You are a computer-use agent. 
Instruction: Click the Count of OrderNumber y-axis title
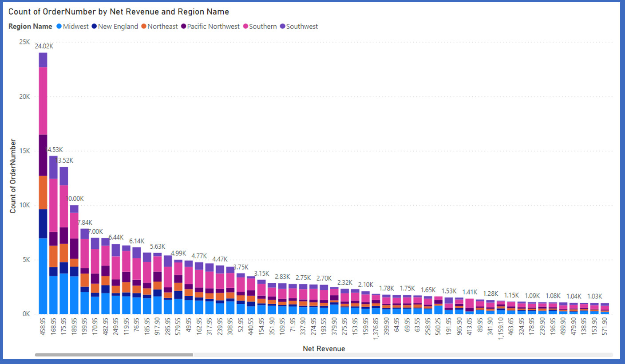click(x=13, y=176)
